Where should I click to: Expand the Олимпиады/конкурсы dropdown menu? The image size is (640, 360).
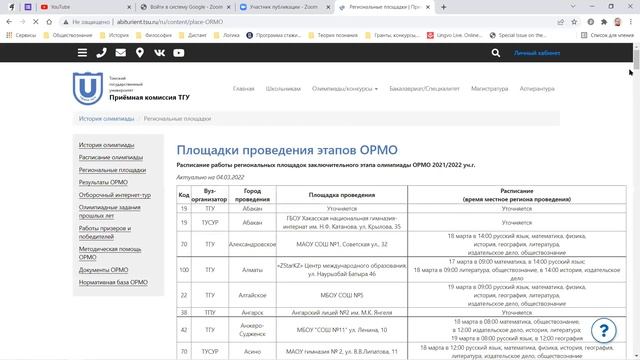pyautogui.click(x=345, y=89)
